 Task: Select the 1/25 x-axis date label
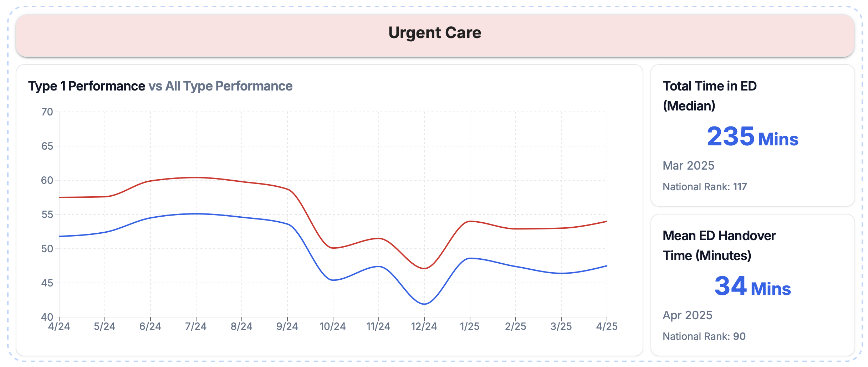pos(470,326)
